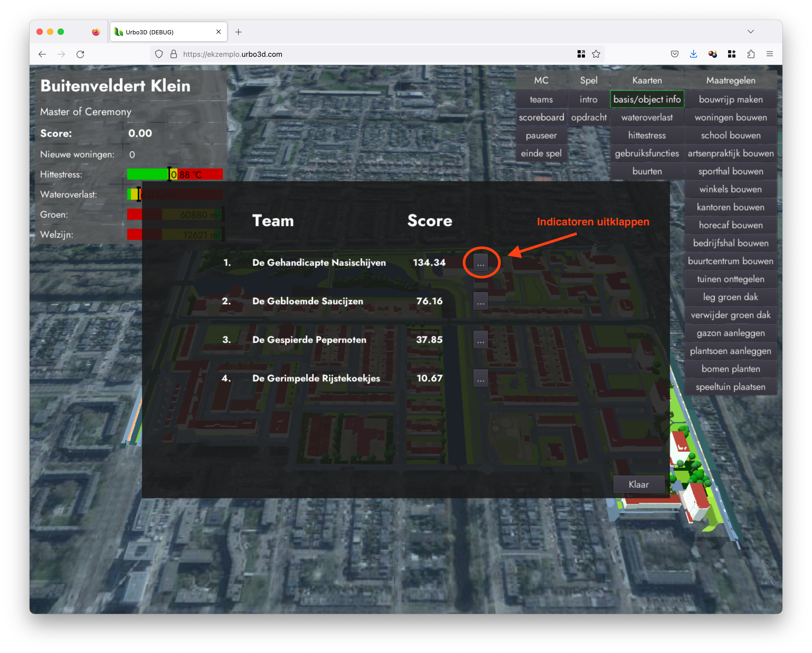Screen dimensions: 812x653
Task: Open the Downloads panel
Action: tap(693, 54)
